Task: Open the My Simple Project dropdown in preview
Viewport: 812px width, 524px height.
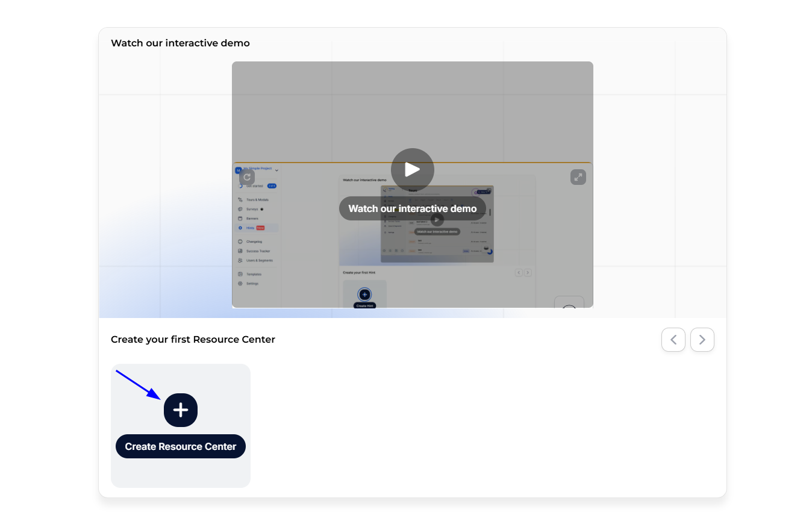Action: pos(276,170)
